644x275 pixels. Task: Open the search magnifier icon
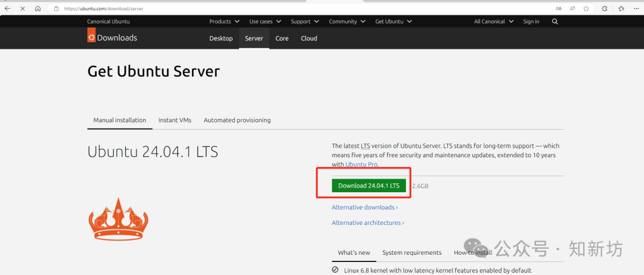[555, 21]
